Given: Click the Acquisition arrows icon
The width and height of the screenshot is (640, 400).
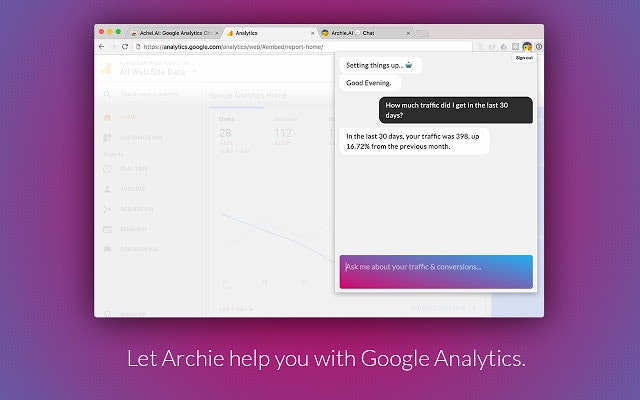Looking at the screenshot, I should click(107, 209).
